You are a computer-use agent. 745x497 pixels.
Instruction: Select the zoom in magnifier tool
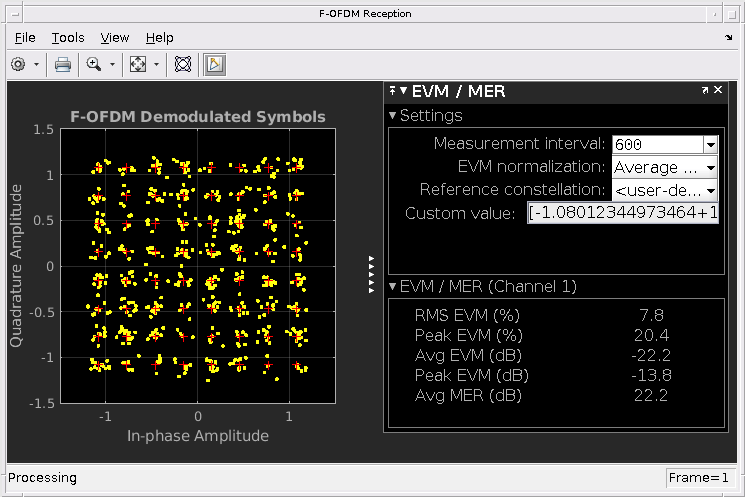pos(94,64)
